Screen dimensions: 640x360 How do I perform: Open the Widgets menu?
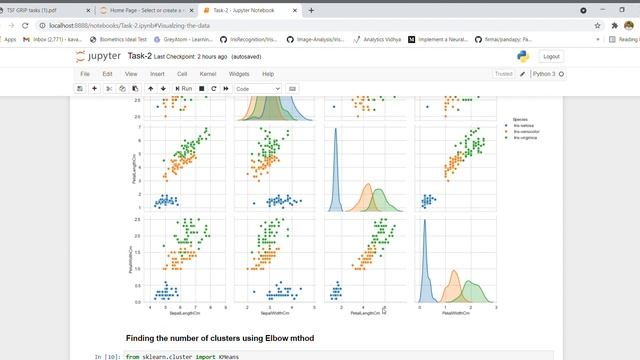[239, 74]
